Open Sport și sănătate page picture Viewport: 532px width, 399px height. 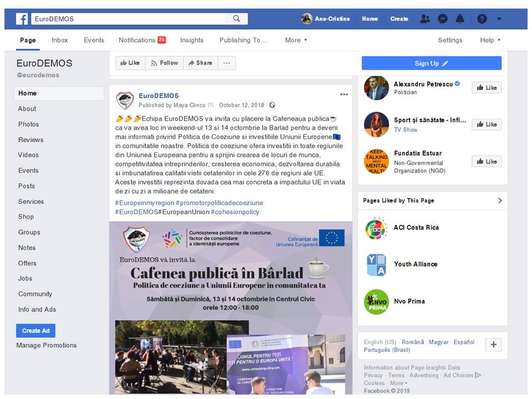[x=376, y=125]
